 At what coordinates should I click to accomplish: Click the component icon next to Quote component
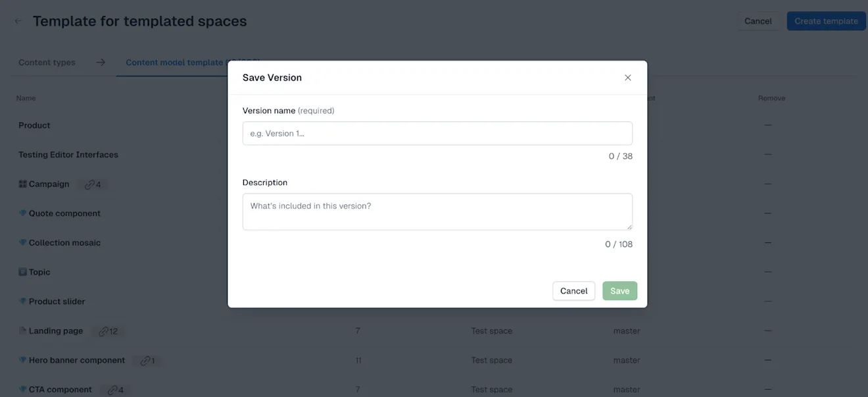click(x=22, y=213)
